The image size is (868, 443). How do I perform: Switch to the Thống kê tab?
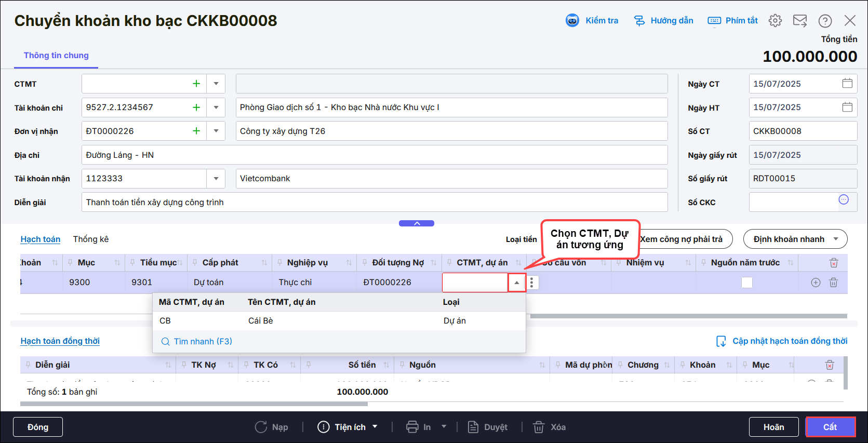pyautogui.click(x=91, y=239)
